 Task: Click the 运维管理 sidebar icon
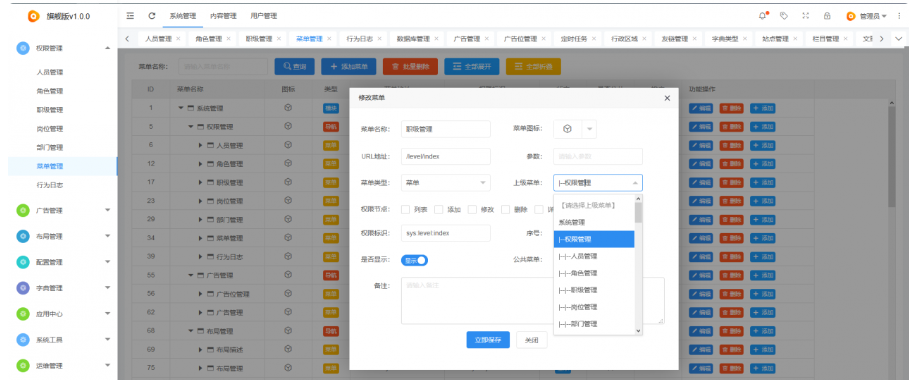tap(23, 365)
